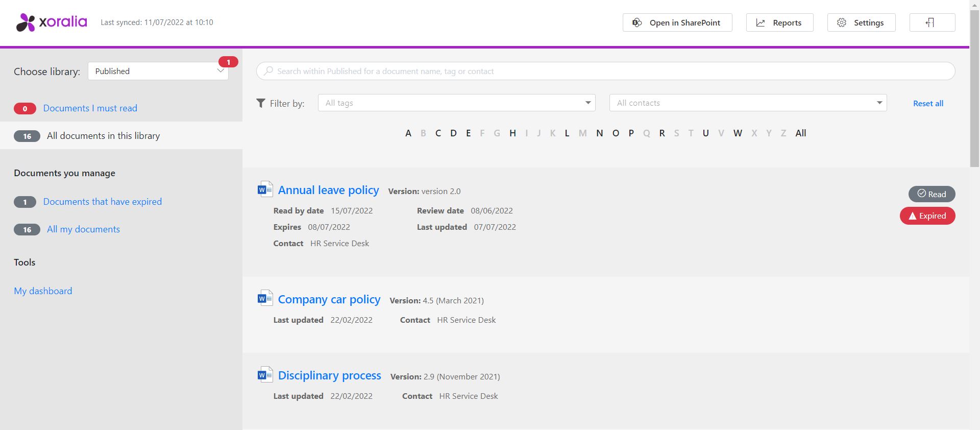Open the Reports page
980x430 pixels.
pyautogui.click(x=779, y=22)
